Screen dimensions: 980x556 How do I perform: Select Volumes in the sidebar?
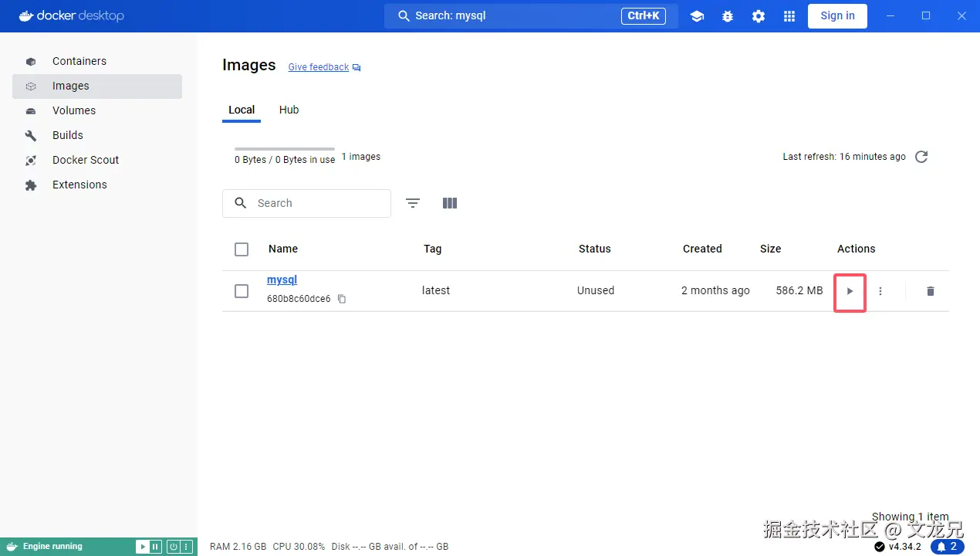74,110
